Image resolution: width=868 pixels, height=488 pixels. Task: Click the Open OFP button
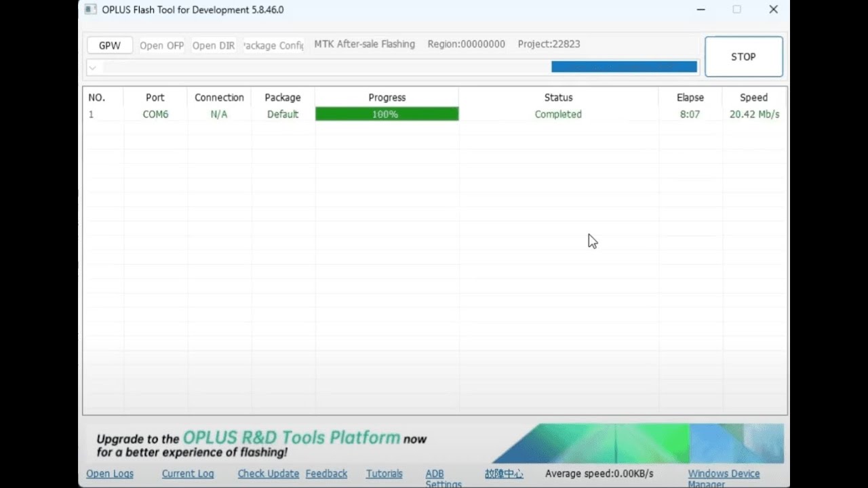pos(161,45)
